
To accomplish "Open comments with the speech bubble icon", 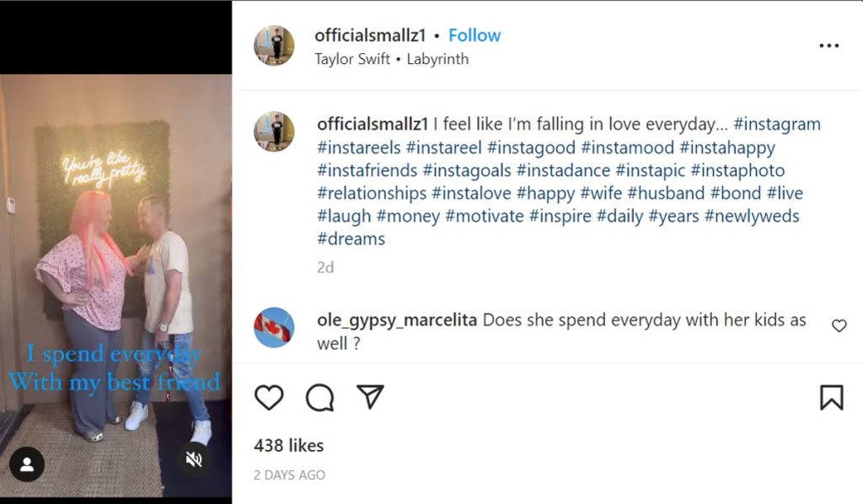I will 319,397.
